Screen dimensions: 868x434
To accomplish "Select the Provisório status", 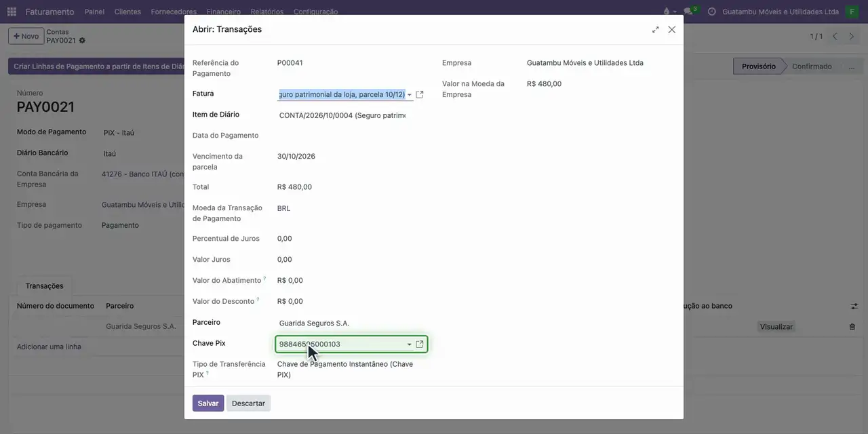I will 758,66.
